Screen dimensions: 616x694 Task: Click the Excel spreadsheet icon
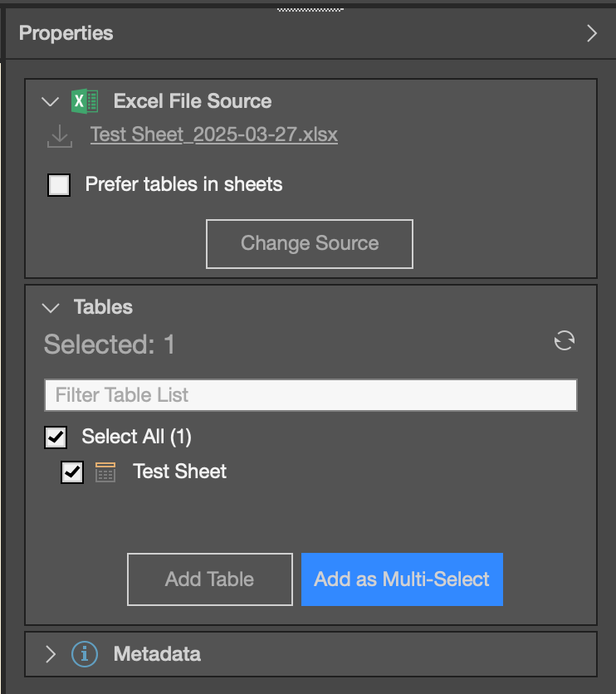[85, 101]
